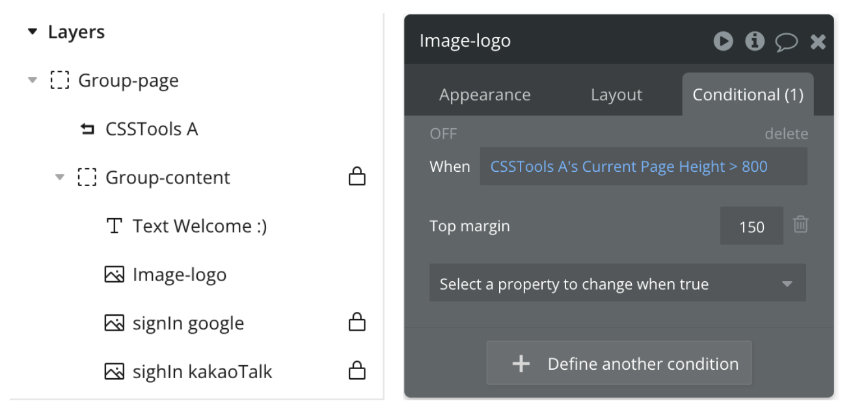Toggle the lock on Group-content layer
The height and width of the screenshot is (414, 868).
pyautogui.click(x=357, y=176)
